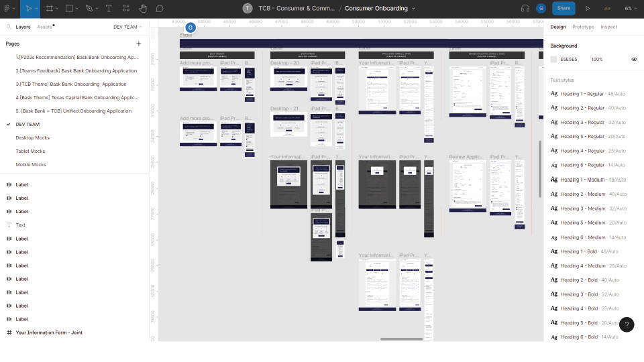Click the Share button

point(563,9)
